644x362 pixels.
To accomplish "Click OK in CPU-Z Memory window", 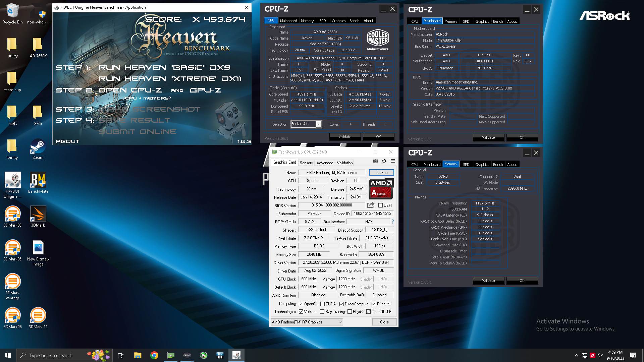I will click(522, 281).
